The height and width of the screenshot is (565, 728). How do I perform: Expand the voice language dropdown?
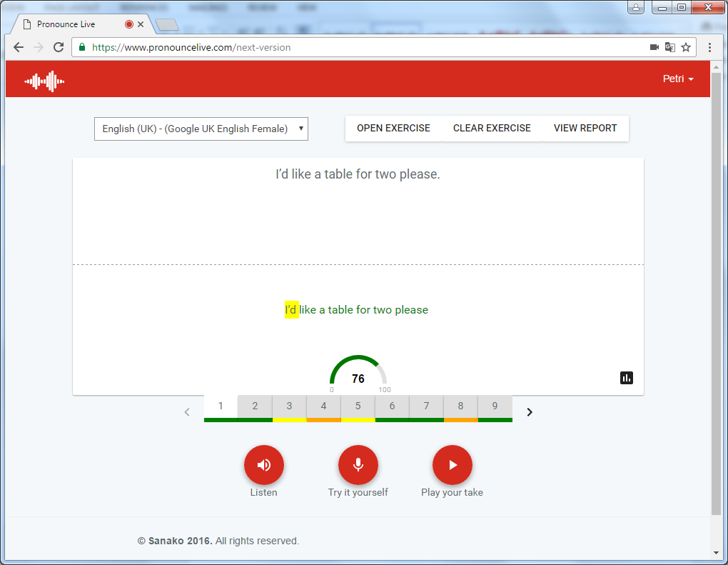[x=201, y=129]
